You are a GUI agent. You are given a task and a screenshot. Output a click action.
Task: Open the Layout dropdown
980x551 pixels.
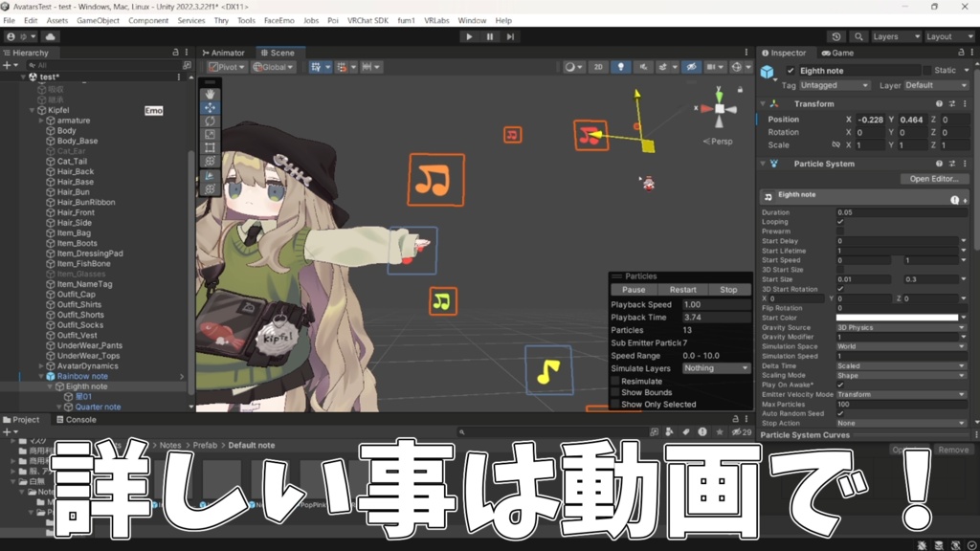click(x=949, y=37)
